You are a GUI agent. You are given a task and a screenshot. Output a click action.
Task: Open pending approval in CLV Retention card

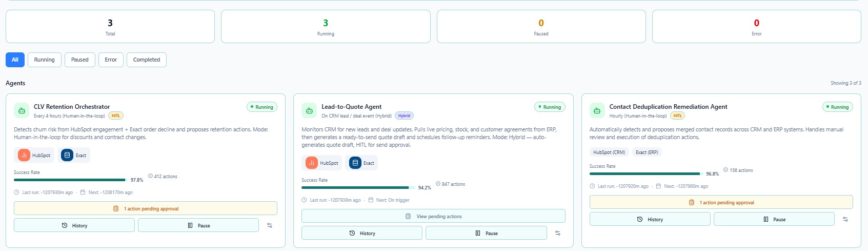click(x=146, y=208)
